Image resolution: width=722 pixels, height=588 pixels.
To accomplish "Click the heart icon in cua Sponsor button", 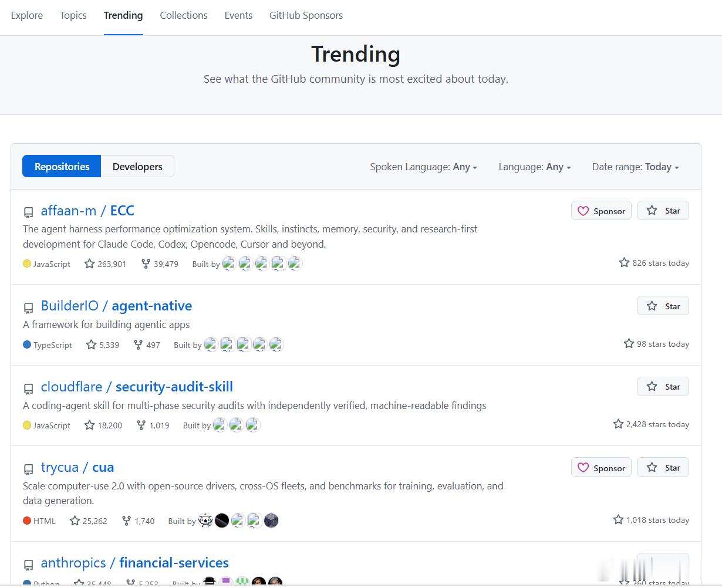I will [x=583, y=468].
